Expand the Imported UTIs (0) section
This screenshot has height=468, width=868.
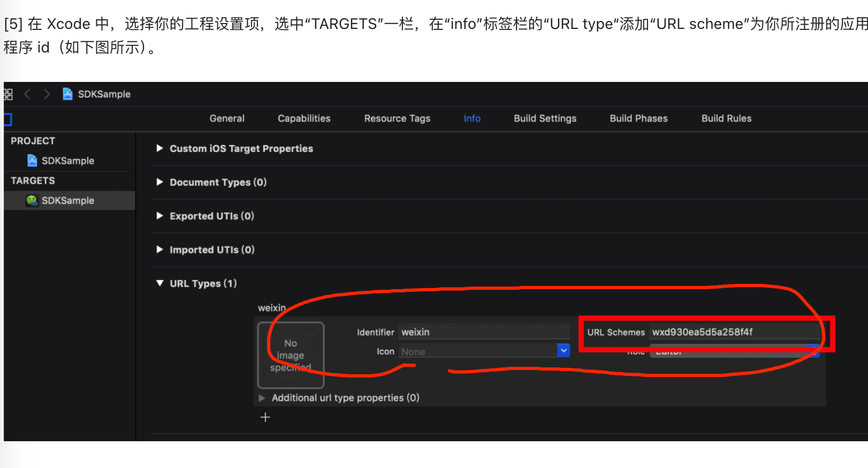159,250
